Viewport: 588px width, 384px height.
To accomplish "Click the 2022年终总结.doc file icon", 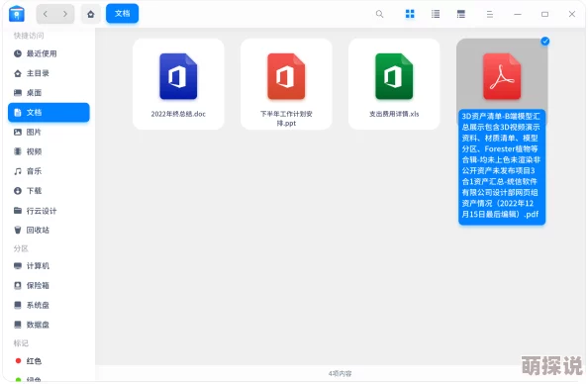I will pos(178,76).
